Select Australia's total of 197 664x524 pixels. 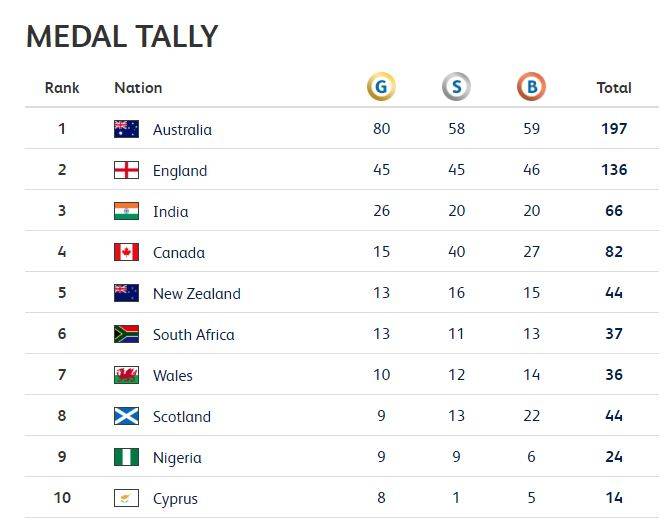coord(614,129)
